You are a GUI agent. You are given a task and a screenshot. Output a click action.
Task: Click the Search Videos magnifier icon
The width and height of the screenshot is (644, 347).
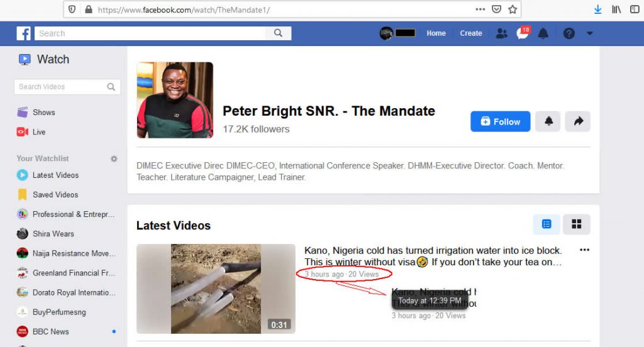click(x=111, y=87)
